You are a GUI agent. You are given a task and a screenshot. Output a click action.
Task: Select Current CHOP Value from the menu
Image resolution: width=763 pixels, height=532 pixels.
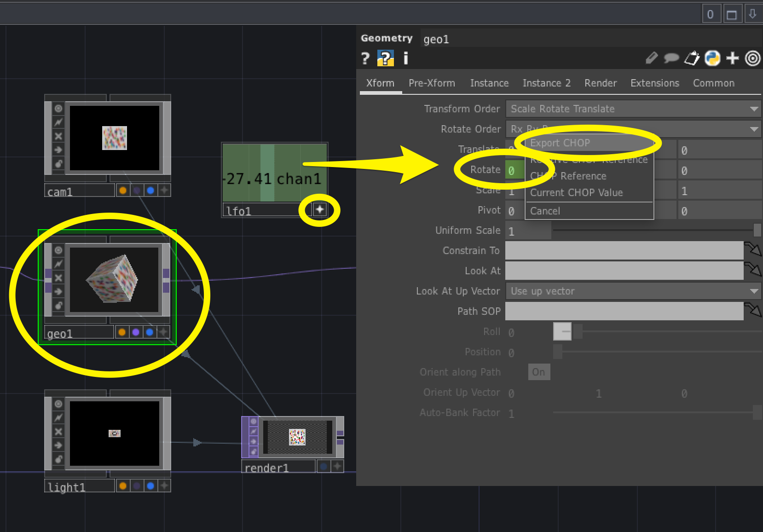click(x=576, y=192)
